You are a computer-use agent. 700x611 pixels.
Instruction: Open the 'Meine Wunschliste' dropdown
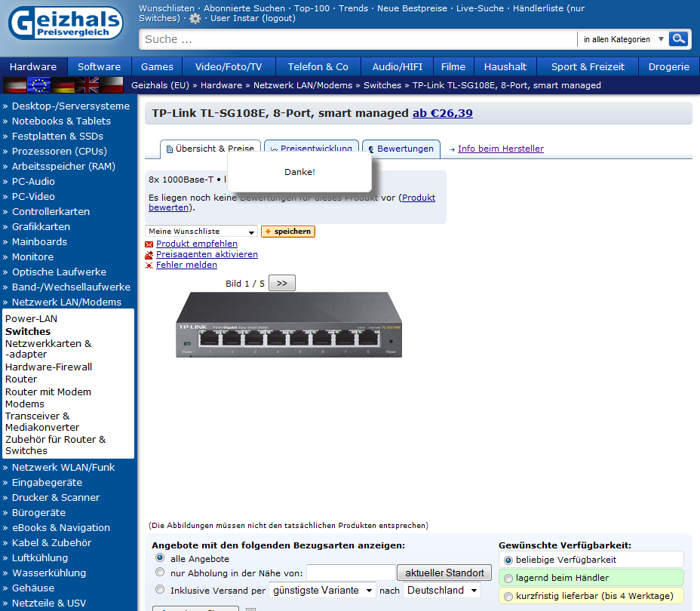click(x=201, y=231)
